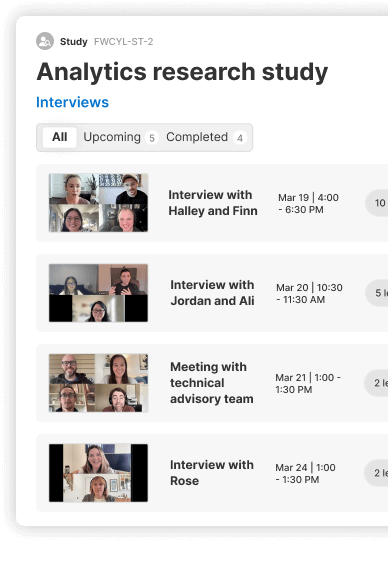This screenshot has height=568, width=388.
Task: Click the pill badge on Mar 21 row
Action: (376, 383)
